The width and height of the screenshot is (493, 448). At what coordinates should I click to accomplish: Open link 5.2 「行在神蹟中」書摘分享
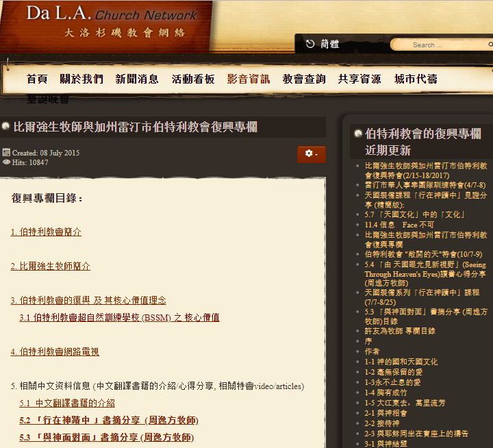109,421
